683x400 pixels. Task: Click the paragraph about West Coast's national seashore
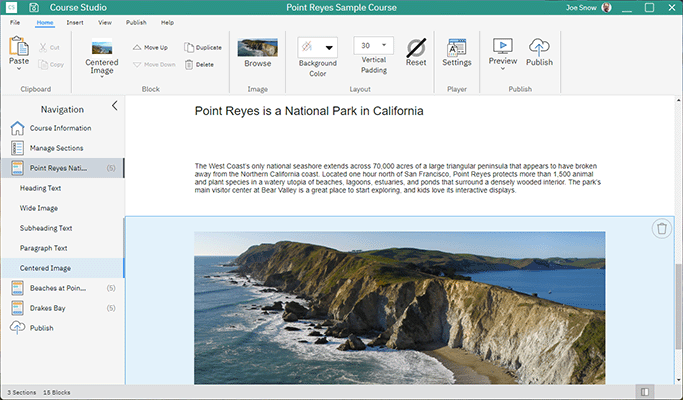(x=398, y=178)
